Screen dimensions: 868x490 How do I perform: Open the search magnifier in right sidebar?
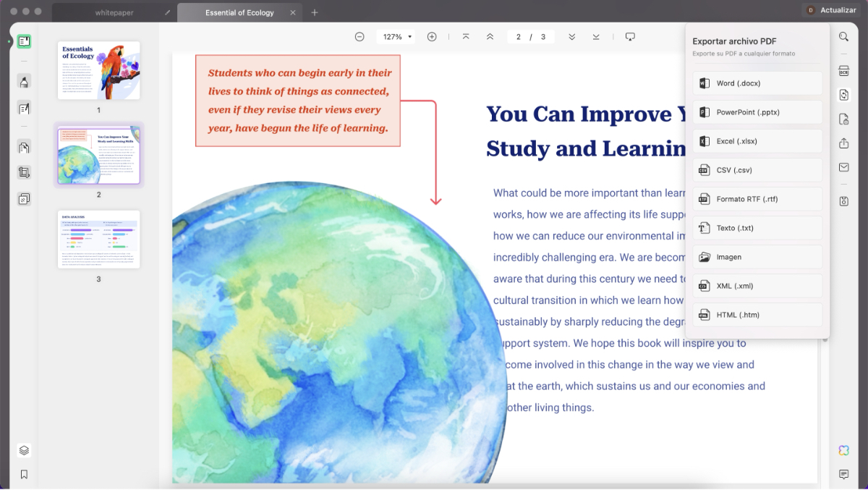(x=843, y=37)
